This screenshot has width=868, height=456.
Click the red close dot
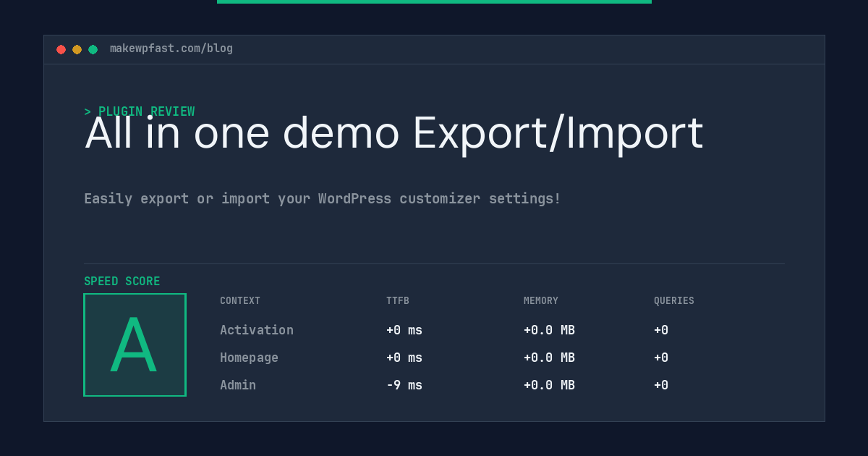(61, 49)
